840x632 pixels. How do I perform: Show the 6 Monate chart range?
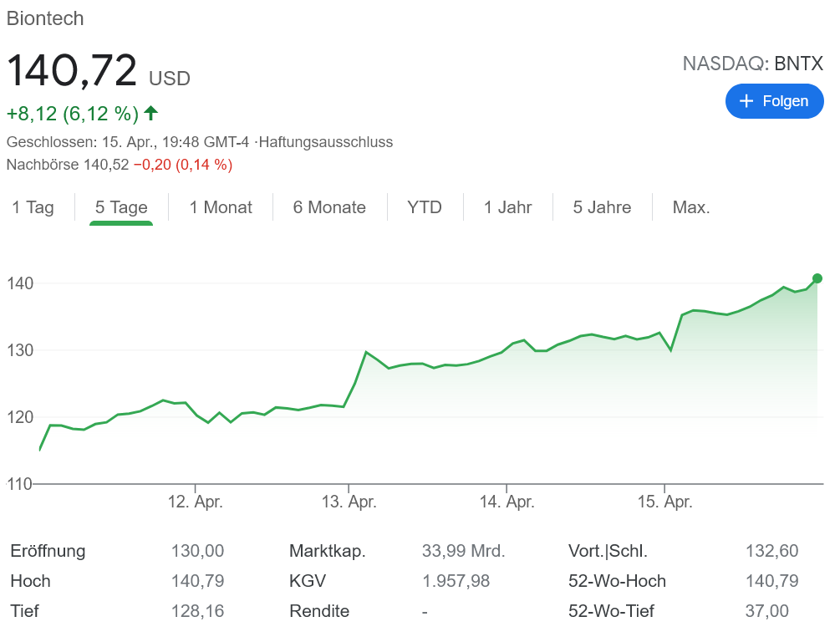point(329,207)
